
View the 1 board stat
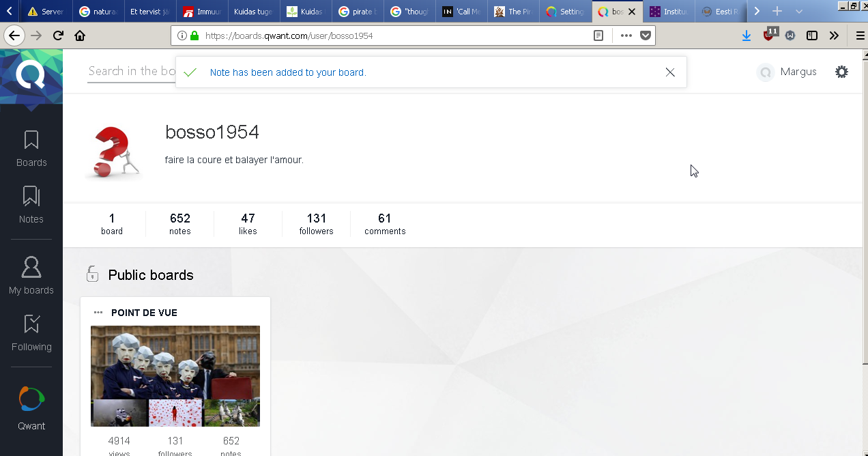112,224
